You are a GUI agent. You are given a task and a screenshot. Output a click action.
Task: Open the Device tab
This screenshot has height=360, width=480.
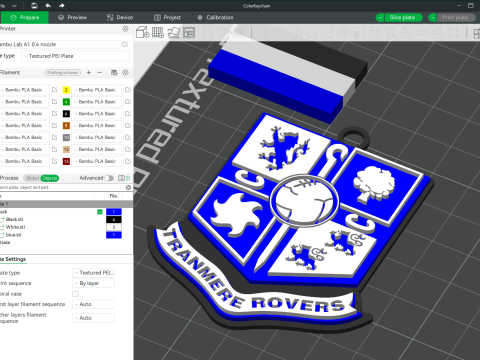[120, 17]
